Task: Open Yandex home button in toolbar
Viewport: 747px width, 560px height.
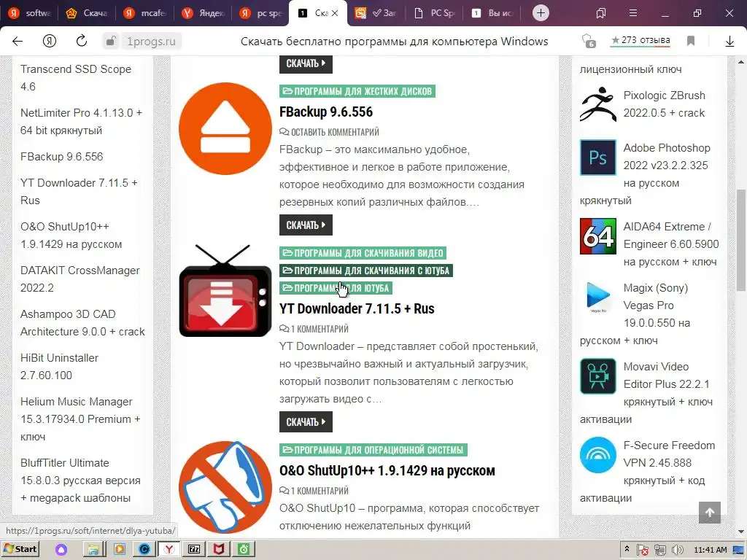Action: [x=50, y=42]
